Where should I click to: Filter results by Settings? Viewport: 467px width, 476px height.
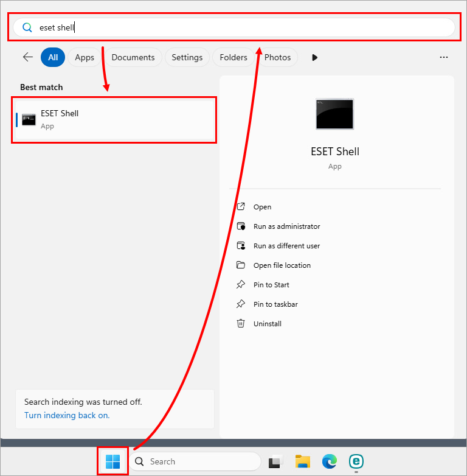tap(187, 57)
